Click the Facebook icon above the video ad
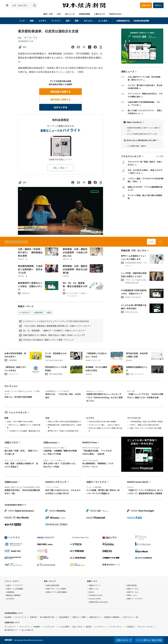Screen dimensions: 168x644 [95, 182]
